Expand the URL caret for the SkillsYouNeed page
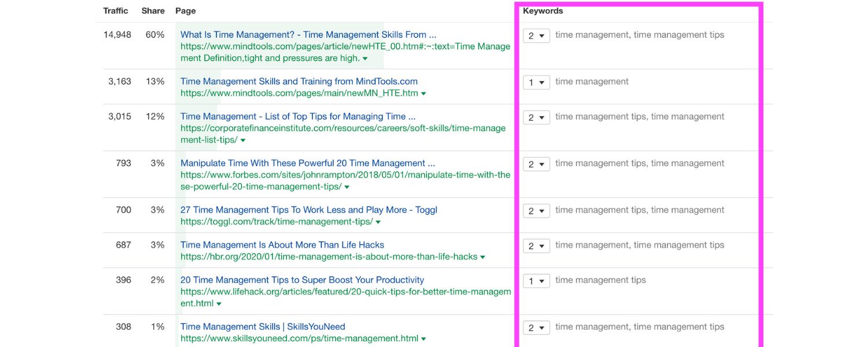This screenshot has height=347, width=868. click(x=424, y=338)
